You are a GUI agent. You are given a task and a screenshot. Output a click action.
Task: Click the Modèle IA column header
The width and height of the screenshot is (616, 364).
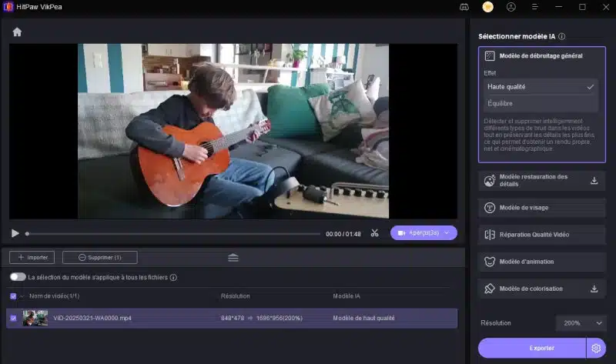pos(346,296)
